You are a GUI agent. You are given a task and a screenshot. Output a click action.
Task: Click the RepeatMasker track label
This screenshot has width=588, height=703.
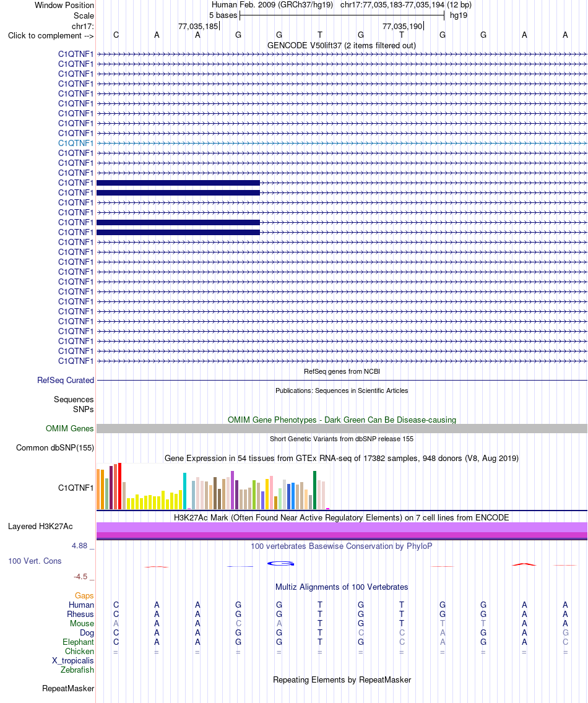click(68, 688)
